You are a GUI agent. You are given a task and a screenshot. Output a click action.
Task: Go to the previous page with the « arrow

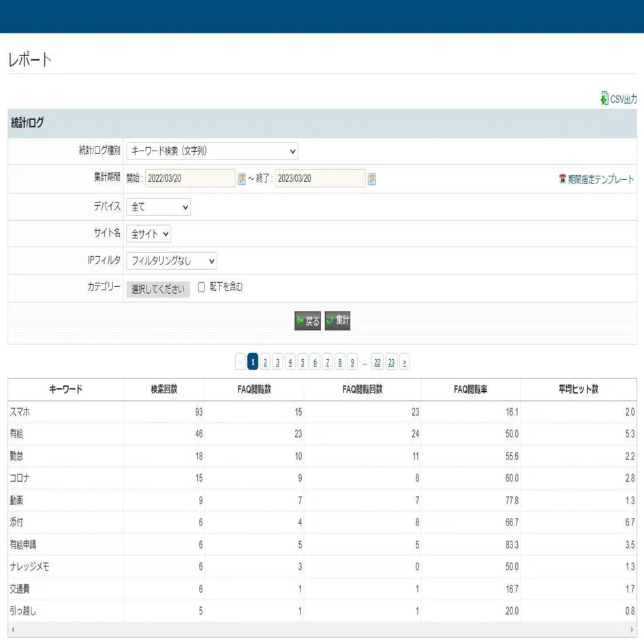[x=241, y=362]
